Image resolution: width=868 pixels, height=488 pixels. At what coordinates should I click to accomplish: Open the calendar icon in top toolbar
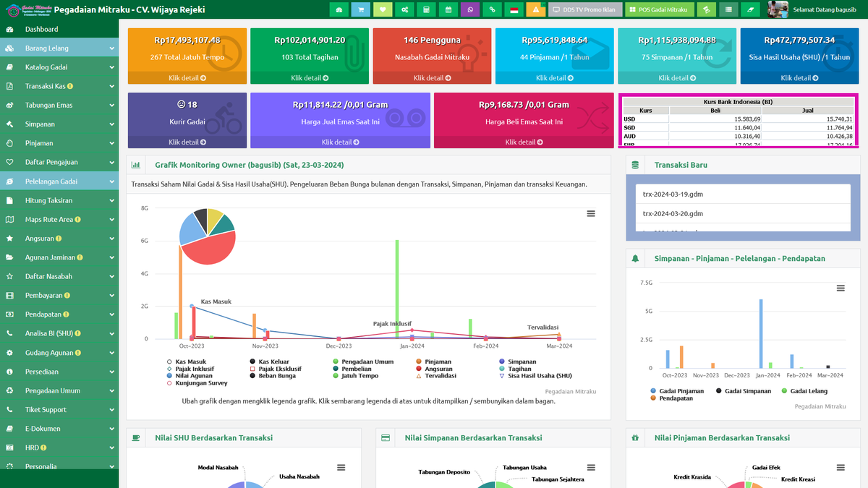[x=448, y=9]
